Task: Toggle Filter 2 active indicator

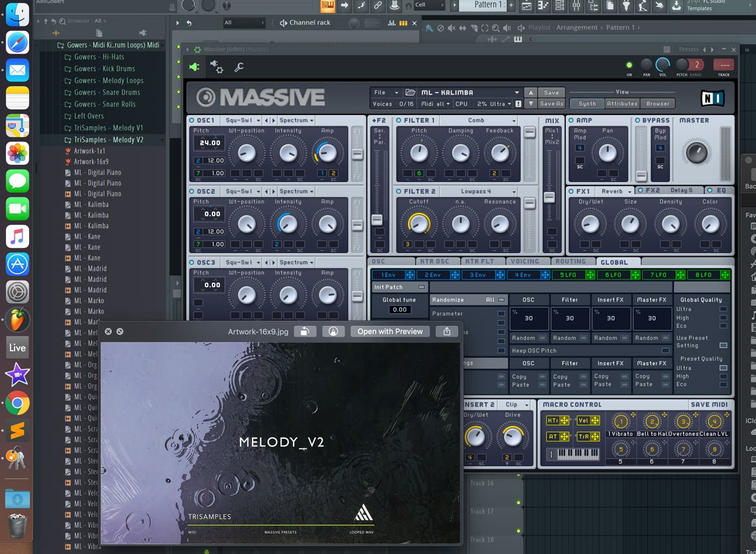Action: (399, 191)
